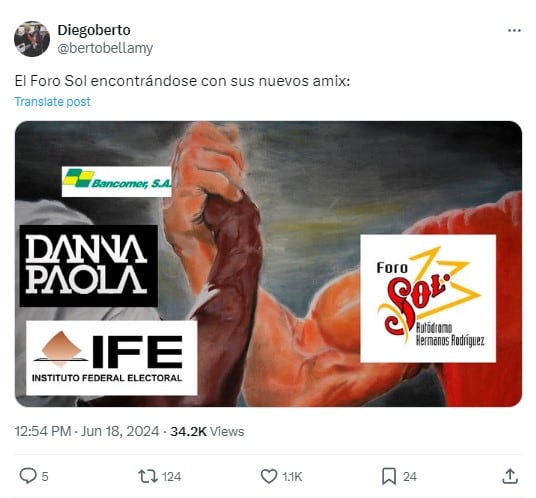This screenshot has width=536, height=498.
Task: Bookmark this post with the bookmark icon
Action: tap(389, 476)
